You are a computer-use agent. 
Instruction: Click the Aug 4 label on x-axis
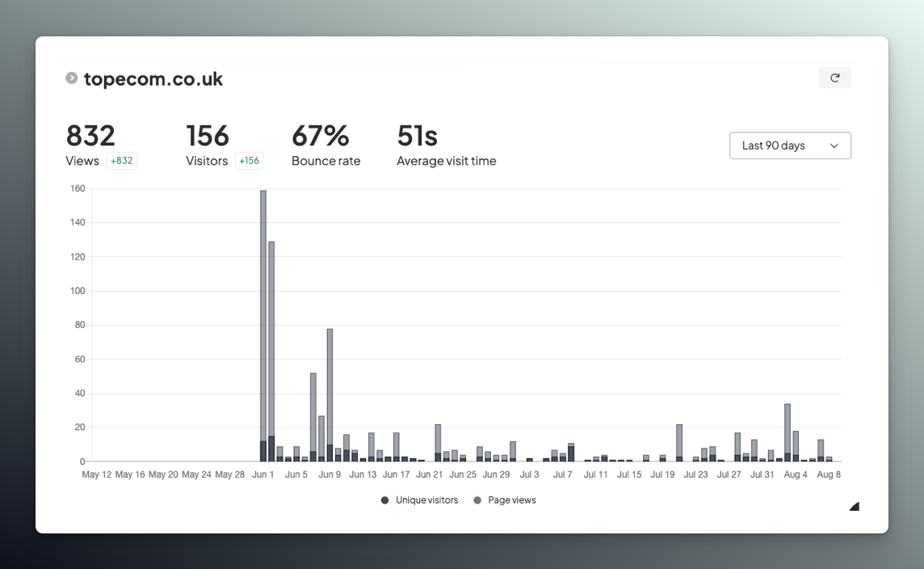pos(796,474)
